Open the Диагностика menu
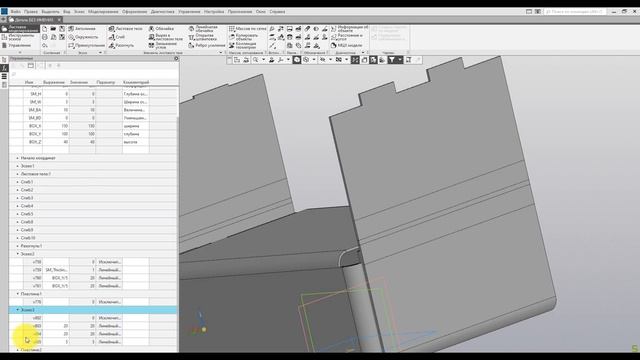 point(162,12)
